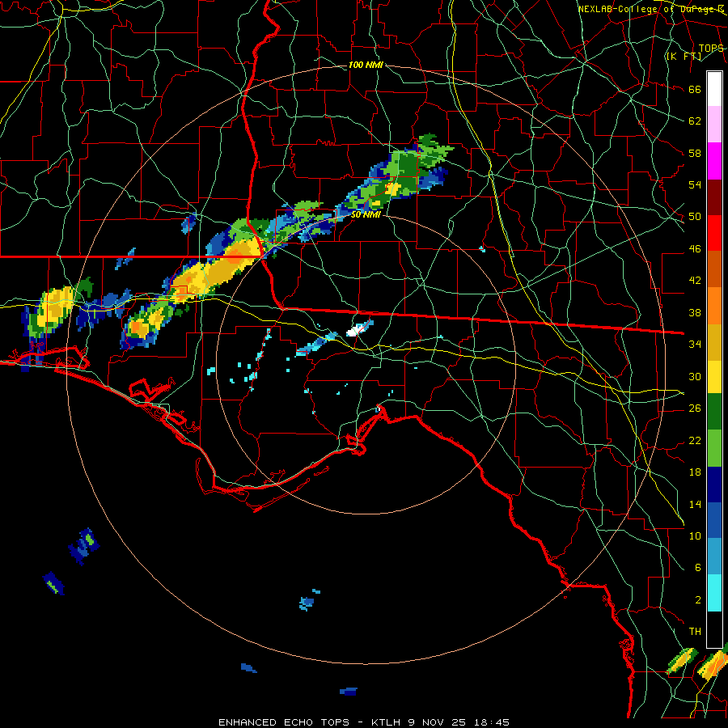Select the dark green legend band
Image resolution: width=728 pixels, height=728 pixels.
[x=714, y=412]
